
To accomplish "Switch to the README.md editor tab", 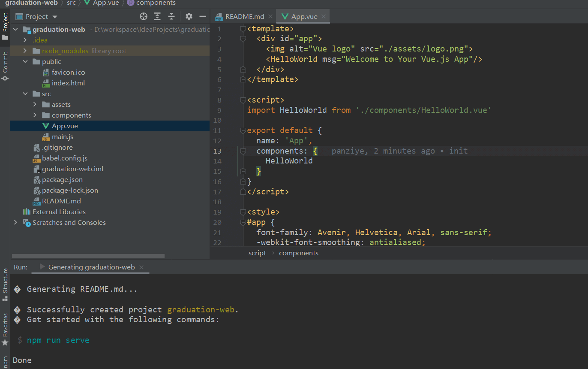I will click(244, 16).
